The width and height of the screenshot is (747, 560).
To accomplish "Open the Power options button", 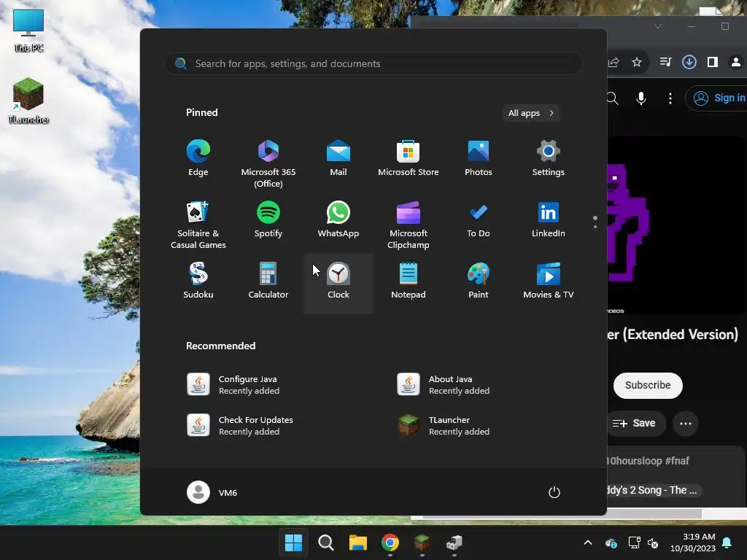I will 554,492.
